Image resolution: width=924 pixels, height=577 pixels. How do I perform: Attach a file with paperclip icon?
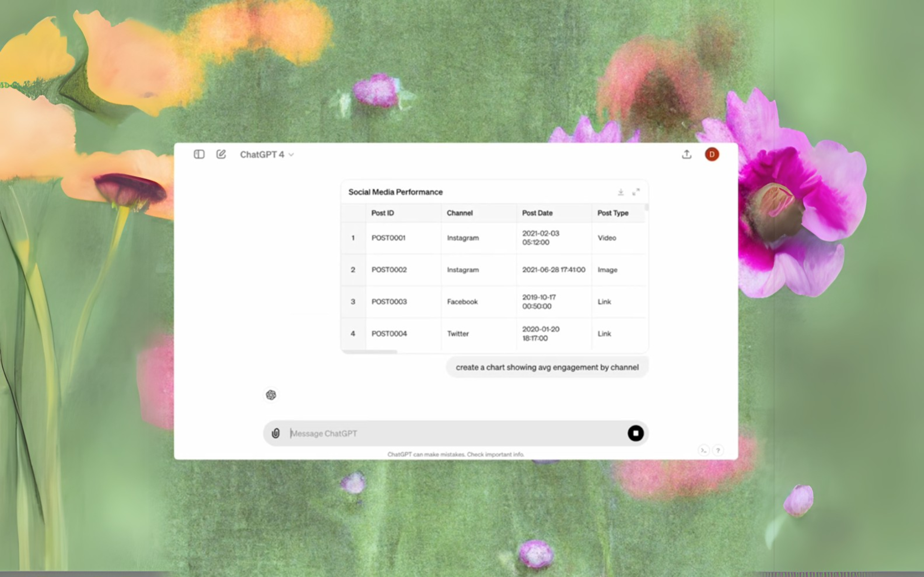pyautogui.click(x=276, y=433)
